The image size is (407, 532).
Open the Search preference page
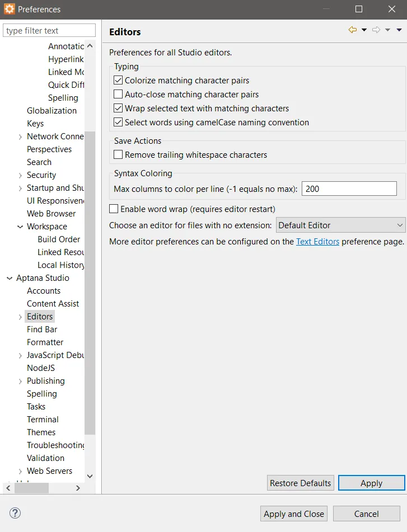coord(39,162)
